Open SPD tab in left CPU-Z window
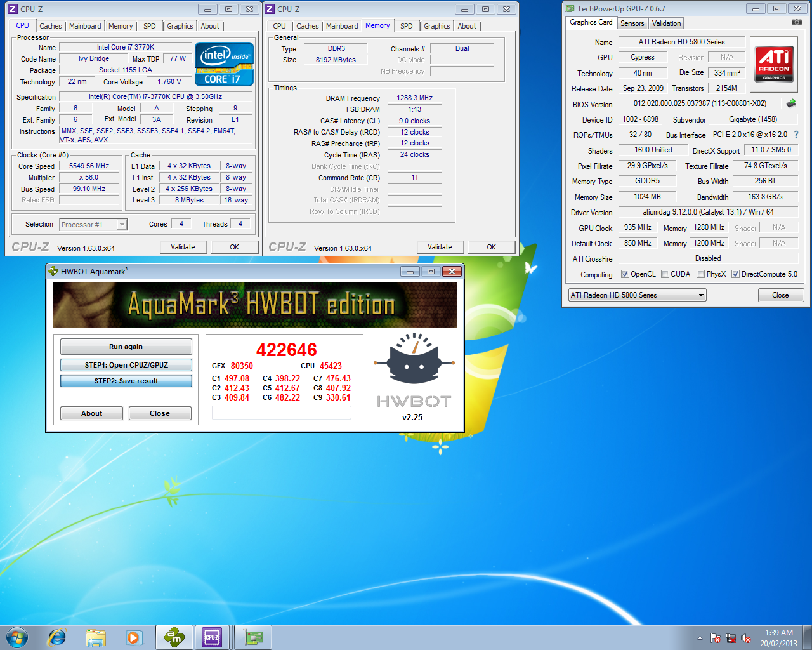812x650 pixels. [150, 26]
